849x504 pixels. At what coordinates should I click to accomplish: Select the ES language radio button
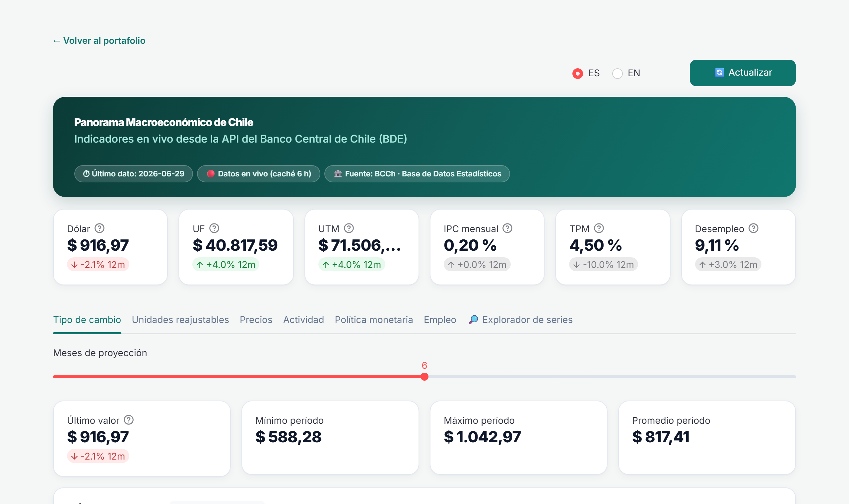pyautogui.click(x=578, y=73)
